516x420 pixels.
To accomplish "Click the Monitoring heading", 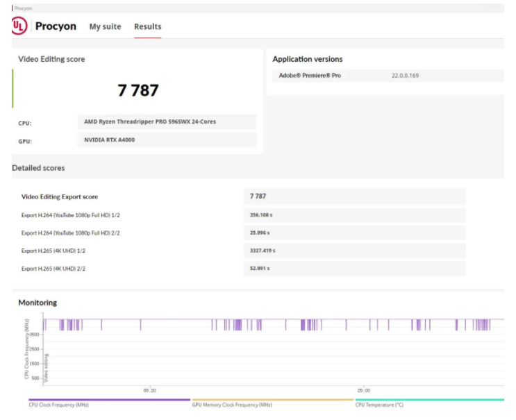I will point(38,303).
